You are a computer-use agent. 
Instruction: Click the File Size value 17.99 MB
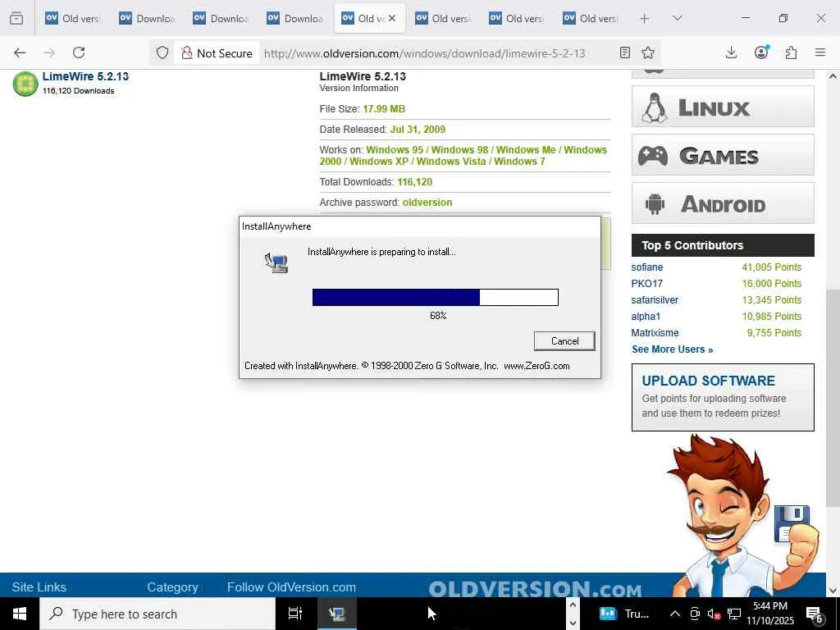(384, 109)
